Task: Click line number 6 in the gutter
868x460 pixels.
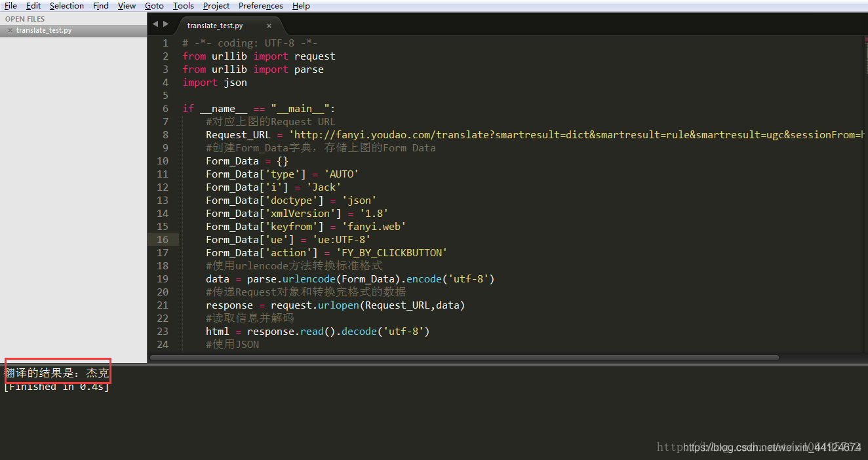Action: 166,109
